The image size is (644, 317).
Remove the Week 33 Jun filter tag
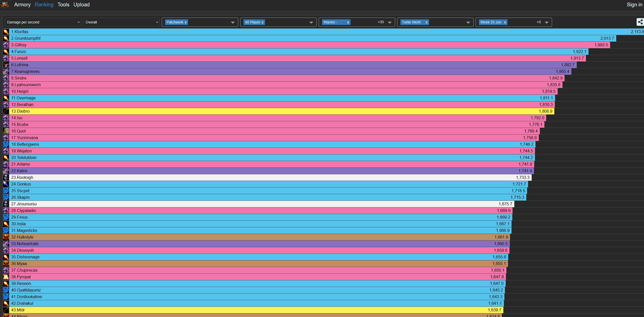505,22
